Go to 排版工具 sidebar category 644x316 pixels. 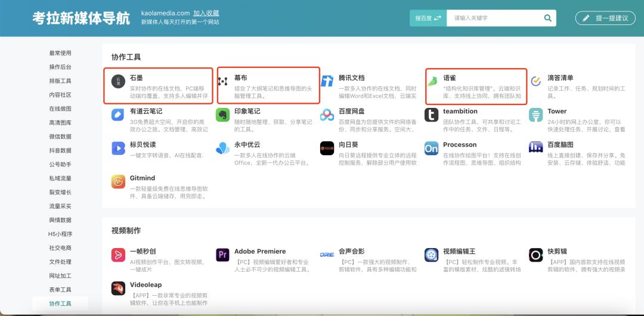[x=60, y=81]
